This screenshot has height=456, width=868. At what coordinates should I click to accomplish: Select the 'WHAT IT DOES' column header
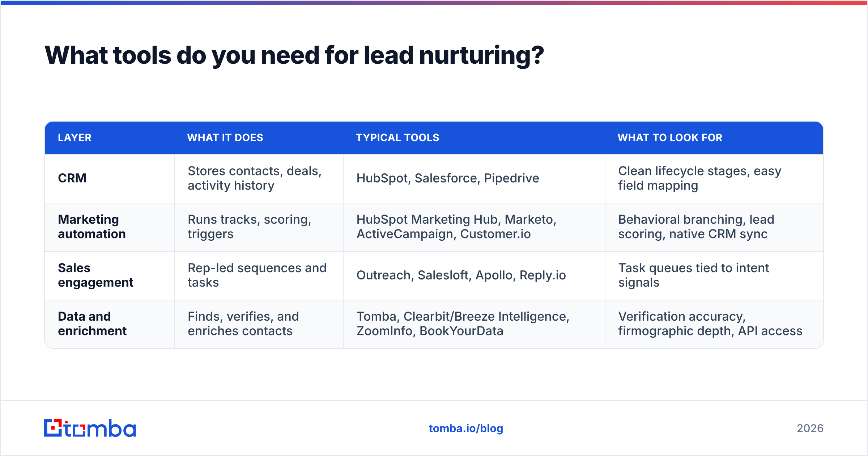(225, 138)
